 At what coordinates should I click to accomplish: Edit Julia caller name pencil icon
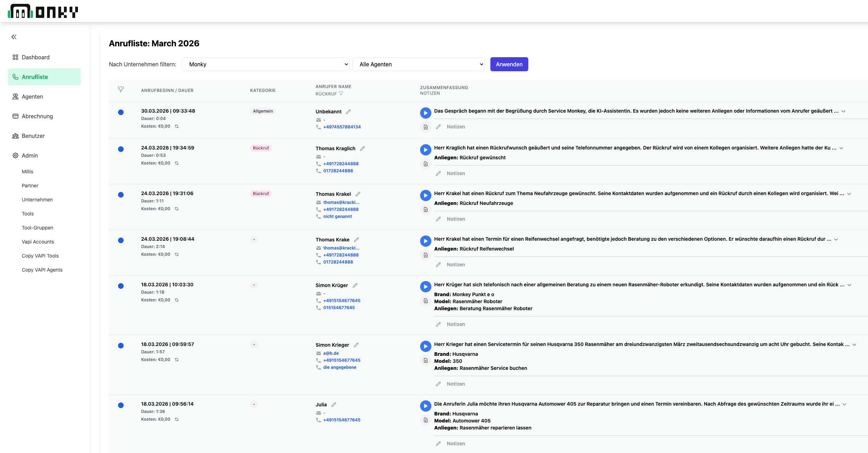[334, 405]
